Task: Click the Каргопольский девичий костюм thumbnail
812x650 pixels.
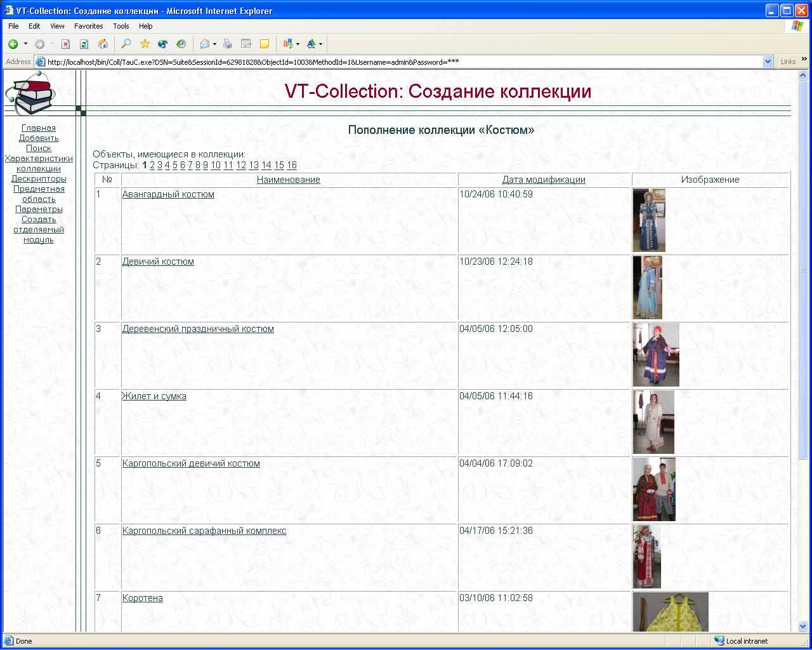Action: pyautogui.click(x=654, y=489)
